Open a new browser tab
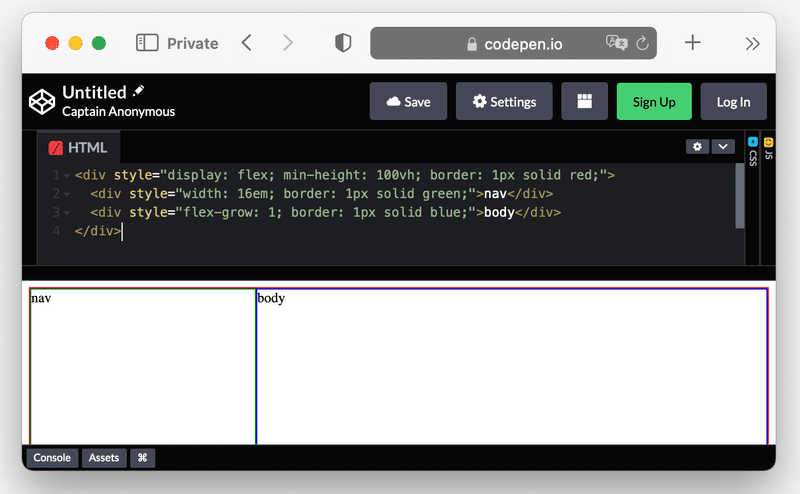Screen dimensions: 800x494 [692, 42]
